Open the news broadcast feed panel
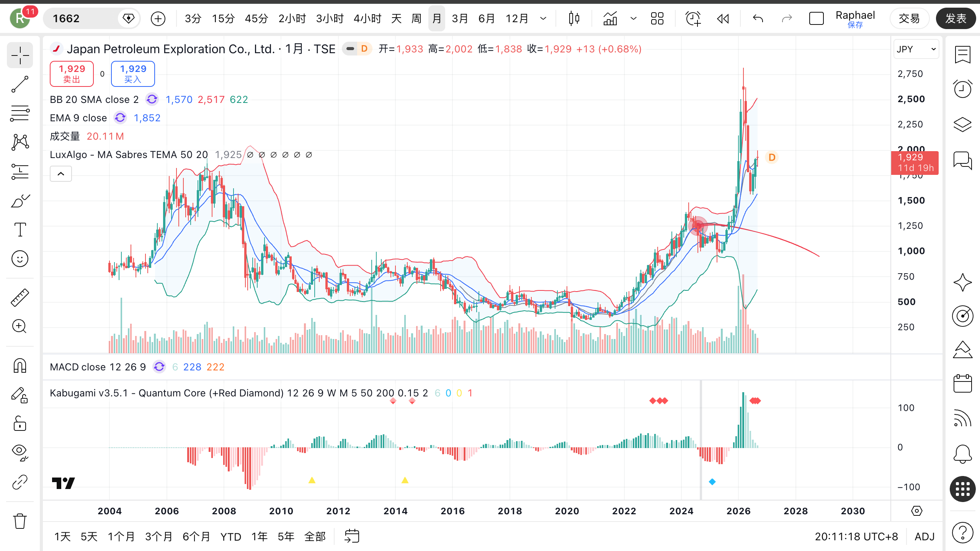This screenshot has height=551, width=980. [x=962, y=418]
